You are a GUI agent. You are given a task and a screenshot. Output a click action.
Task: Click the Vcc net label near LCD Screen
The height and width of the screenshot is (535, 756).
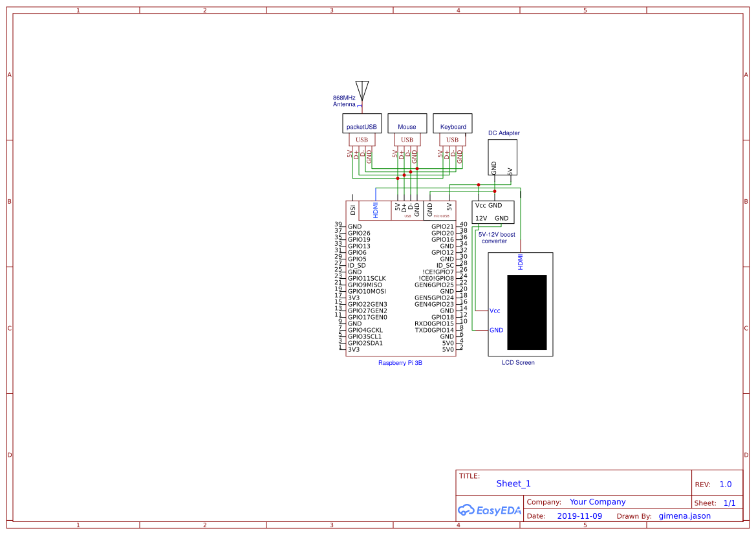pyautogui.click(x=495, y=311)
